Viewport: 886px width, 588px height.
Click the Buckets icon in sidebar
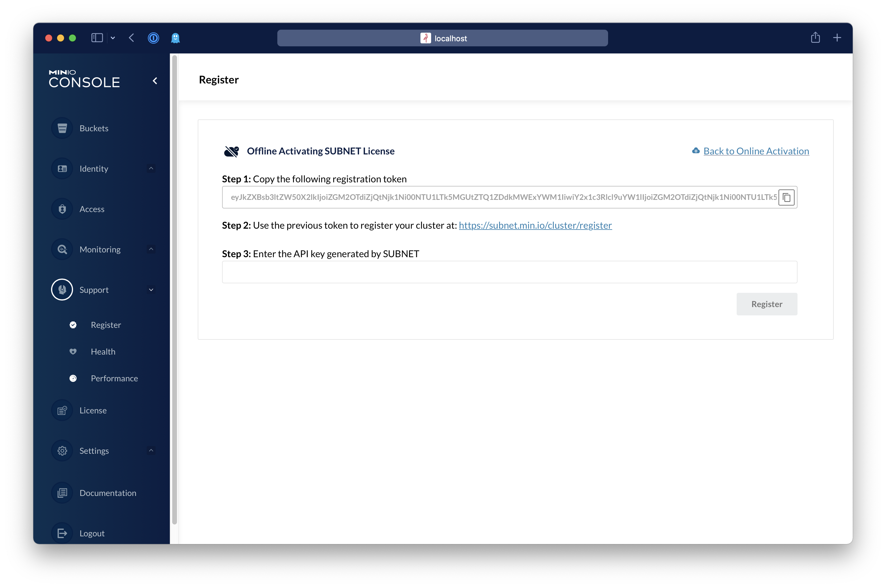click(x=62, y=128)
